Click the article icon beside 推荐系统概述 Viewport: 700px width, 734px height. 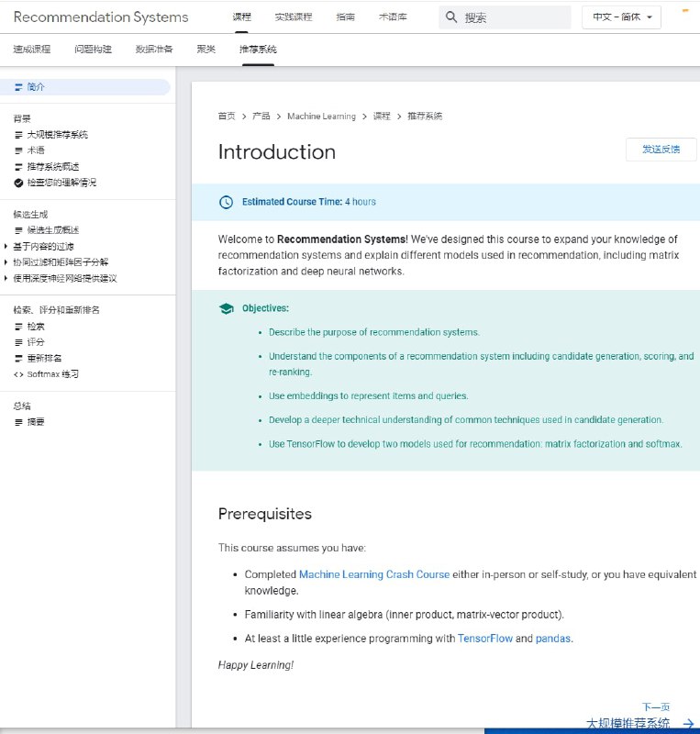pos(18,167)
